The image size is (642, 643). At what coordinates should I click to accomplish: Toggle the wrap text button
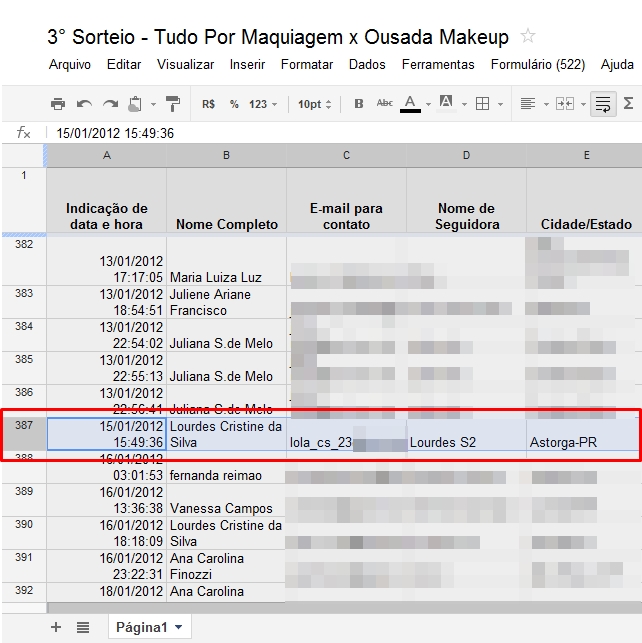point(603,104)
